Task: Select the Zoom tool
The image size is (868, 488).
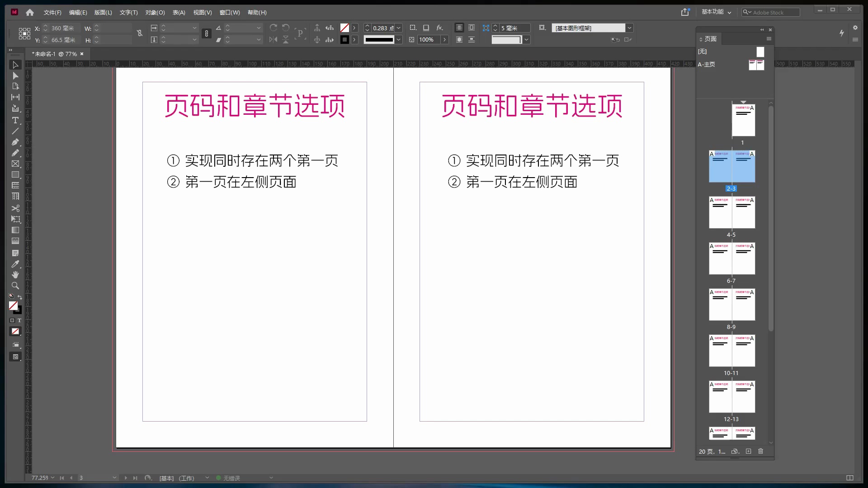Action: pos(15,286)
